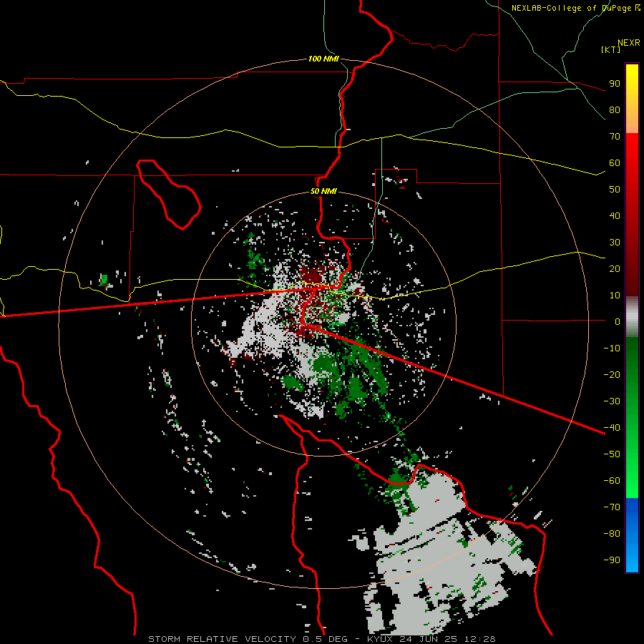The height and width of the screenshot is (644, 644).
Task: Click the storm relative velocity caption at the bottom
Action: 321,639
